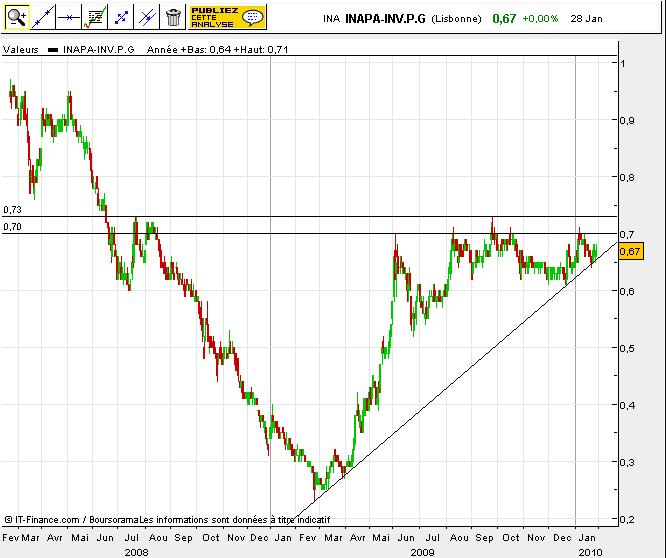Select the trend line drawing tool
Screen dimensions: 666x558
[43, 17]
